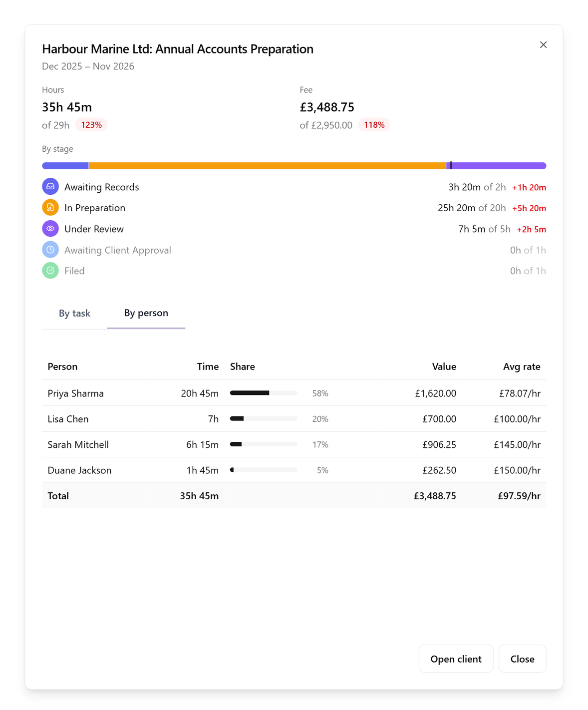Image resolution: width=588 pixels, height=710 pixels.
Task: Click the 17% share percentage
Action: pos(320,444)
